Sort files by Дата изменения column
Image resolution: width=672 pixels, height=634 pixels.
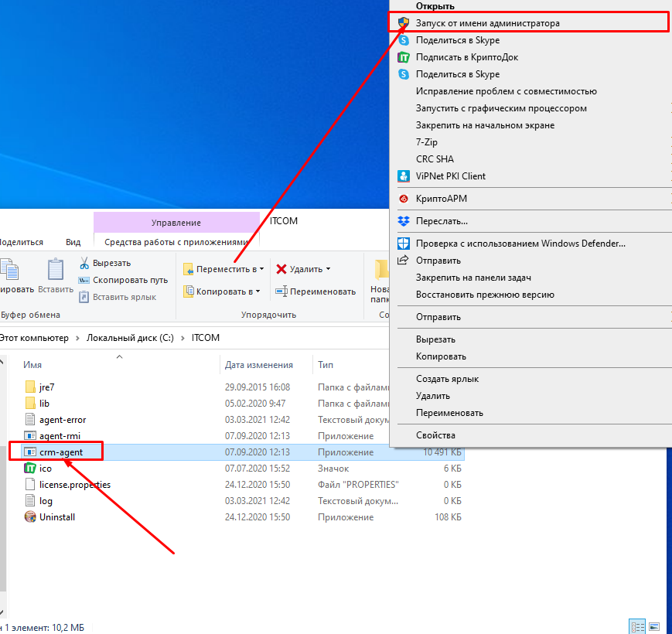click(x=258, y=365)
